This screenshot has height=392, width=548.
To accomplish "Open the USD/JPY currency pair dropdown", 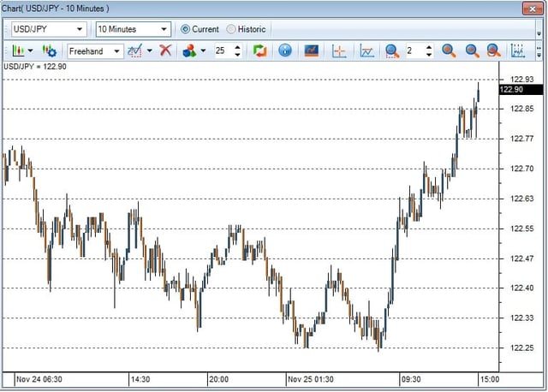I will point(49,29).
